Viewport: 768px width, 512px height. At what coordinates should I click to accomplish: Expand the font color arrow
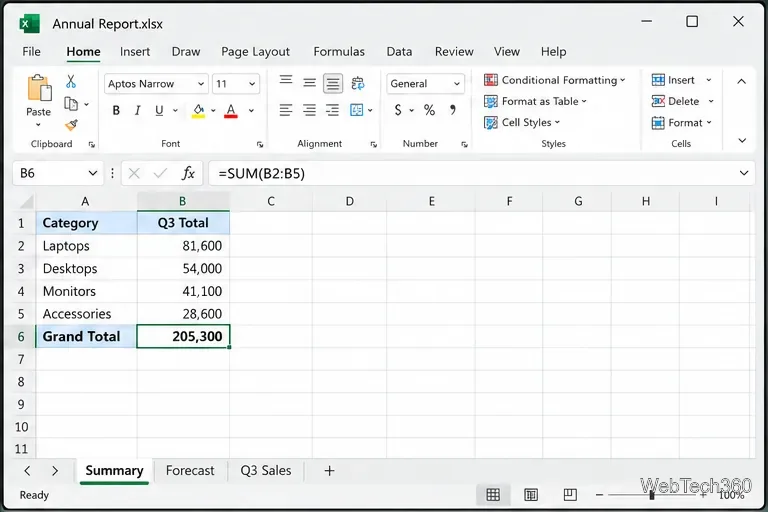pyautogui.click(x=251, y=111)
